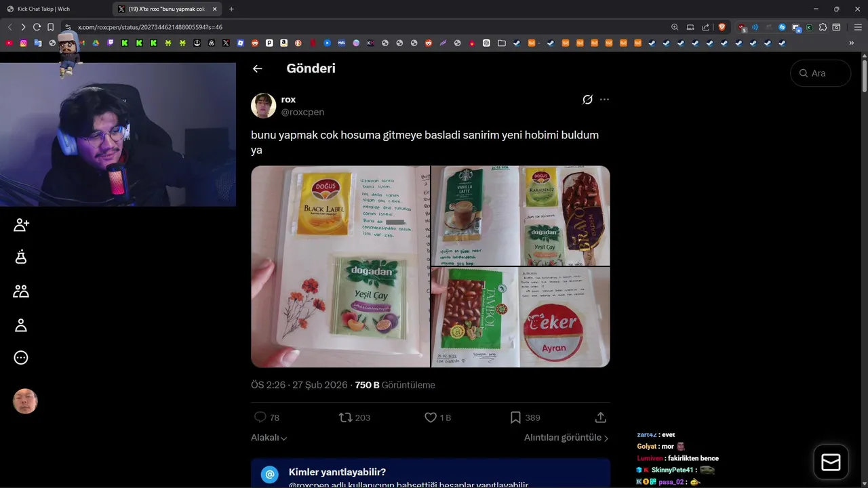Open the ÖS 2:26 · 27 Şub 2026 timestamp

300,385
